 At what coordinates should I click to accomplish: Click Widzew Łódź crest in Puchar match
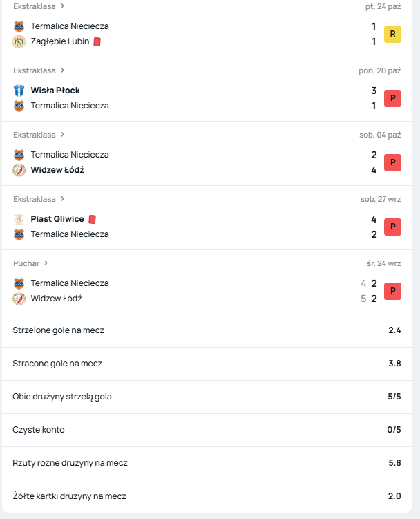[19, 299]
